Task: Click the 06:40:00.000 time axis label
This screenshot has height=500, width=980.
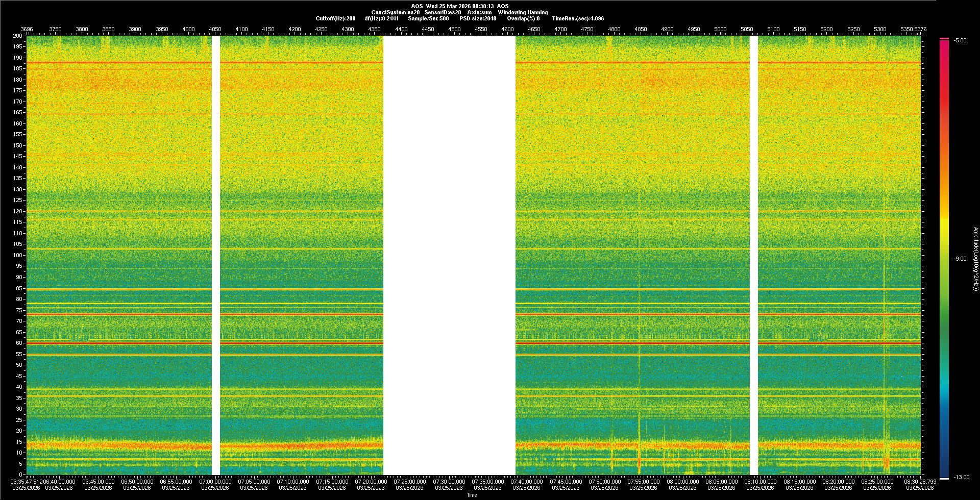Action: click(x=59, y=481)
